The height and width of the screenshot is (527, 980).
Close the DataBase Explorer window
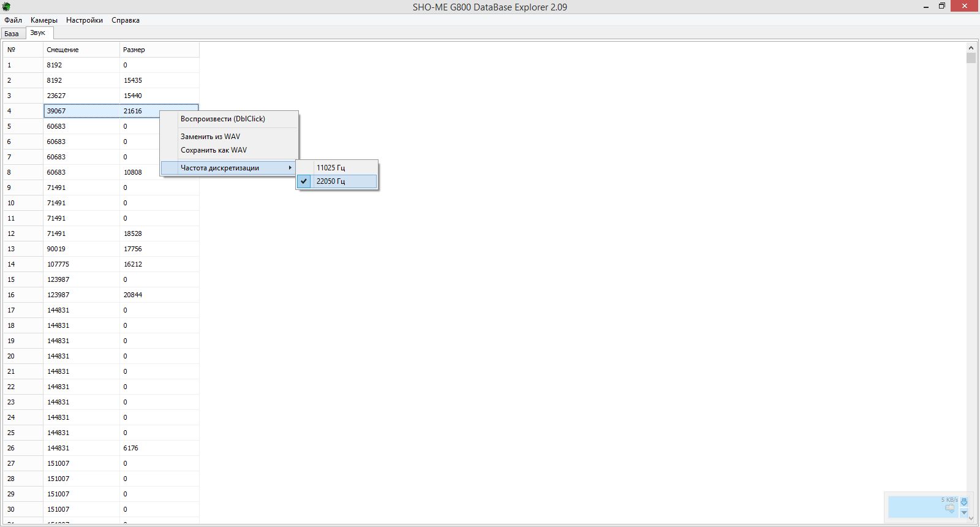pyautogui.click(x=965, y=7)
